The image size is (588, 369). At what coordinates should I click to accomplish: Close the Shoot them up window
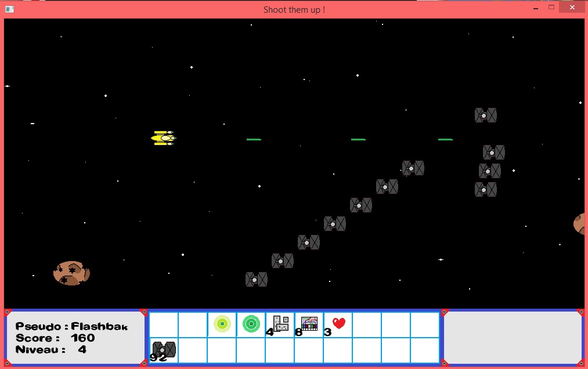pos(572,7)
